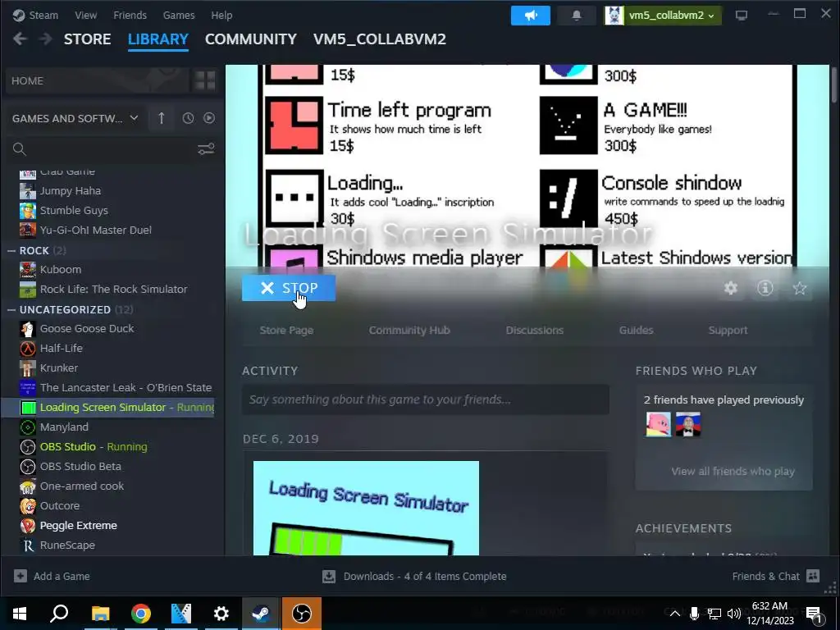Click Add a Game

[x=52, y=577]
